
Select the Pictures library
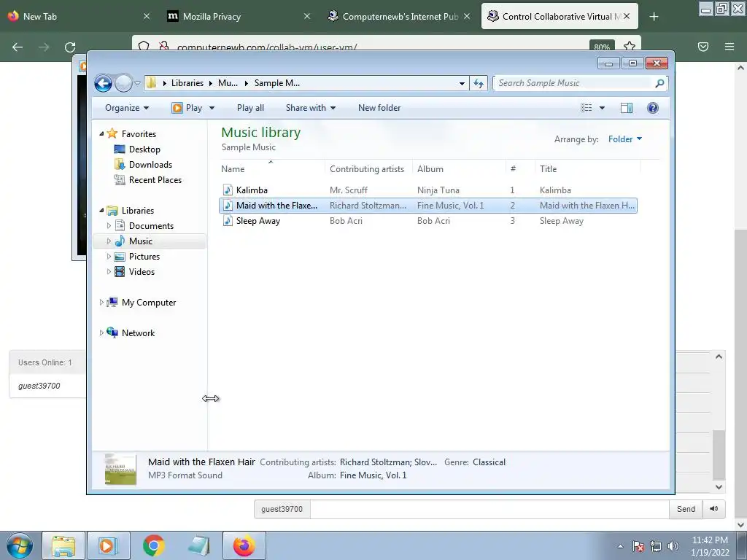144,256
